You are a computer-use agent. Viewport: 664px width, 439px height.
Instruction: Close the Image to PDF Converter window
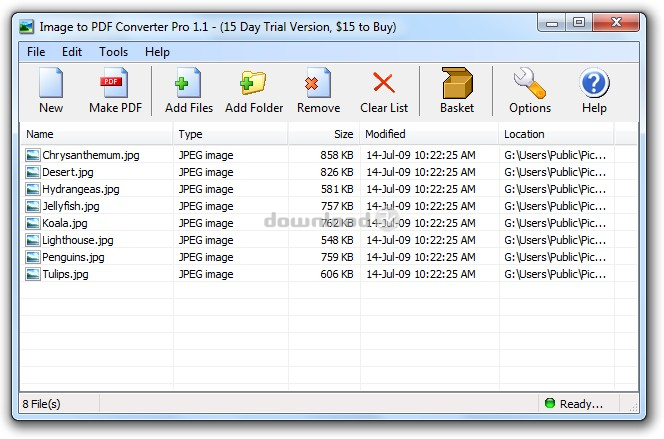616,22
